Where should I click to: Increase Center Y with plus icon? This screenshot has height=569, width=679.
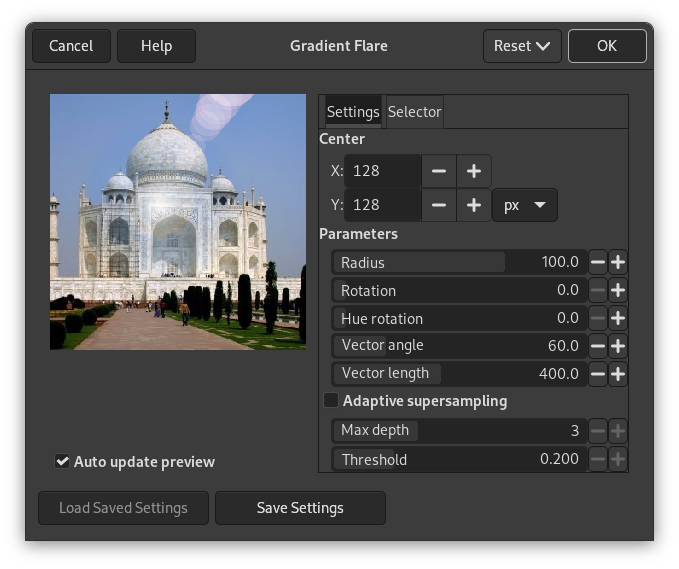[474, 205]
